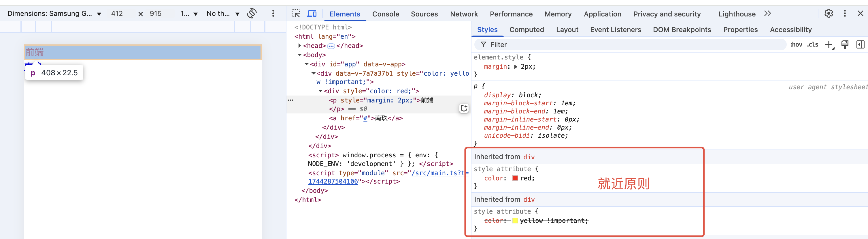The width and height of the screenshot is (868, 239).
Task: Toggle the rendering emulations paintbrush icon
Action: coord(845,44)
